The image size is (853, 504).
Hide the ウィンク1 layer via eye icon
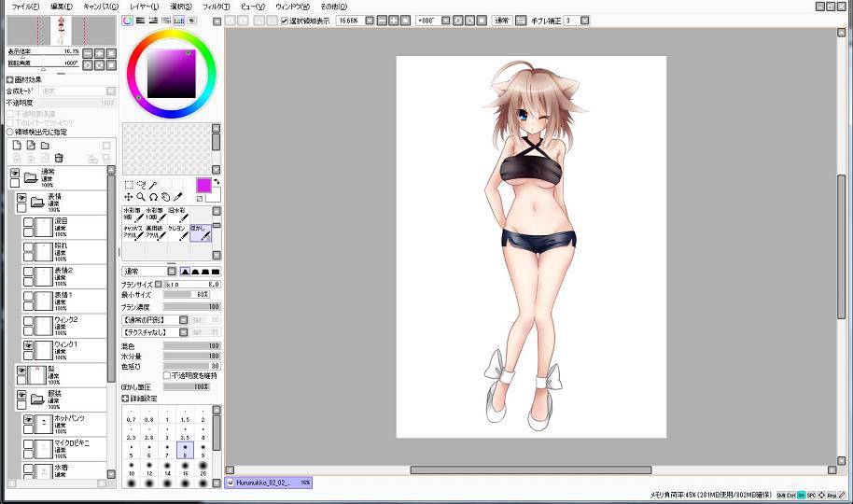(28, 346)
